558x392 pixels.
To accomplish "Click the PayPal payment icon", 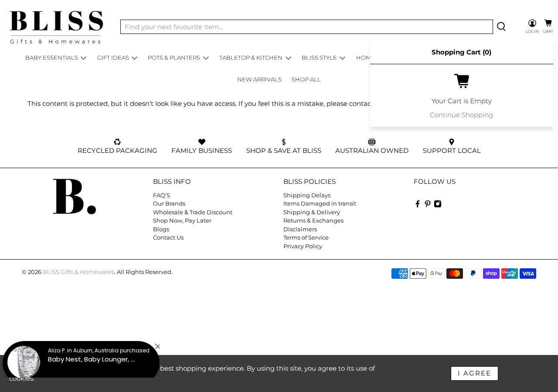I will click(x=473, y=274).
